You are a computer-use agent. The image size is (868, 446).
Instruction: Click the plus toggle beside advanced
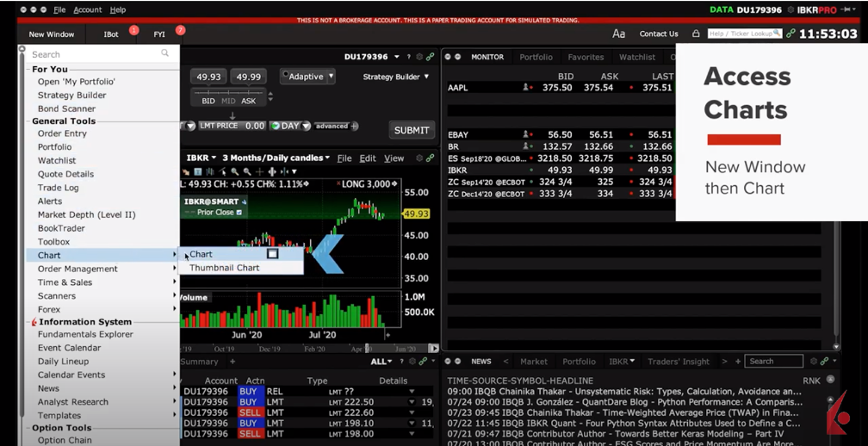(x=354, y=127)
